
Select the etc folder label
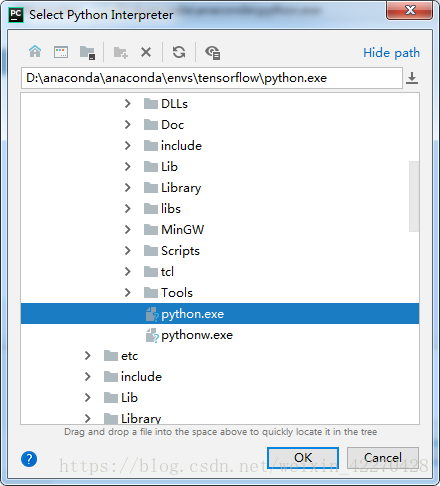(129, 356)
